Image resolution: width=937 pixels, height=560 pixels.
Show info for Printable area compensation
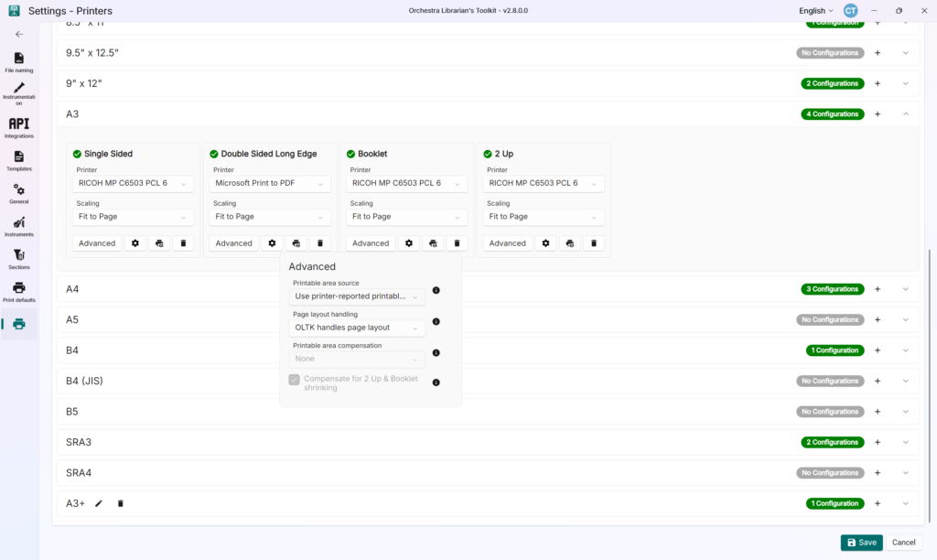436,352
